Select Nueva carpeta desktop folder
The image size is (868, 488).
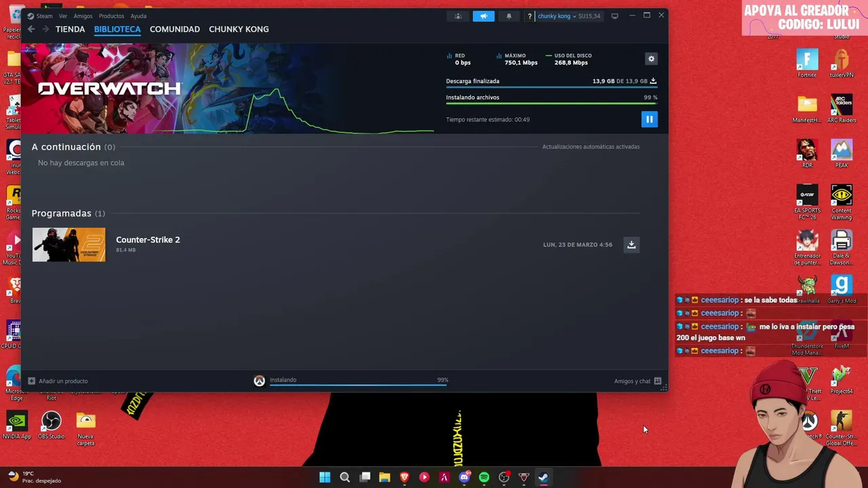coord(85,429)
